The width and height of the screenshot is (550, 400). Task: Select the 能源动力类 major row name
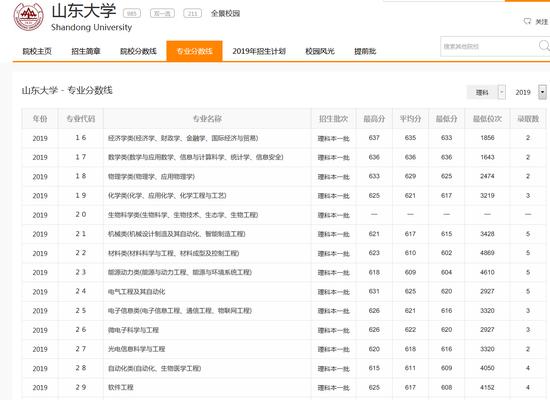[x=180, y=272]
